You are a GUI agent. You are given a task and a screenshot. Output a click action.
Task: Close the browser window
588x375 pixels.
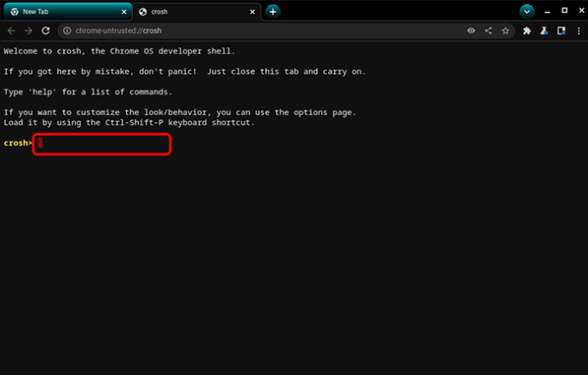coord(582,10)
